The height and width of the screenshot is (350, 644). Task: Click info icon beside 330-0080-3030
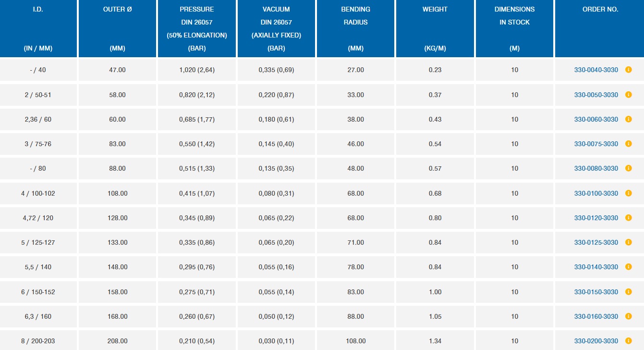(x=628, y=169)
